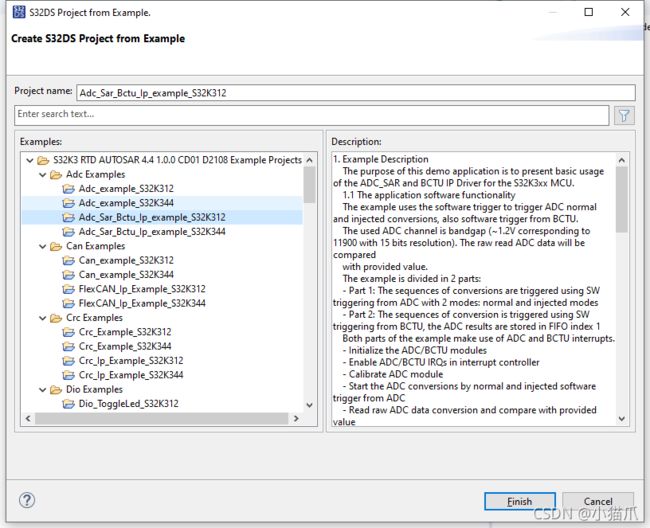Screen dimensions: 650x528
Task: Click the Adc_example_S32K312 project icon
Action: click(68, 189)
